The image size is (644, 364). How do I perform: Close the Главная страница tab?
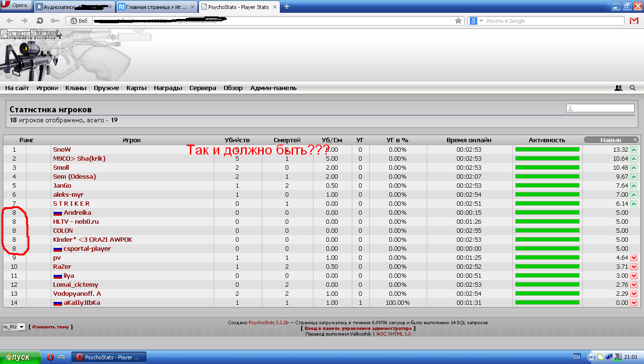coord(191,7)
